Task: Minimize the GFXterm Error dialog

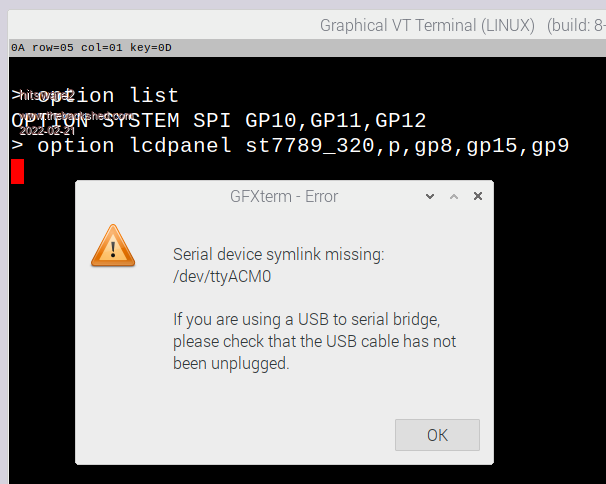Action: 430,197
